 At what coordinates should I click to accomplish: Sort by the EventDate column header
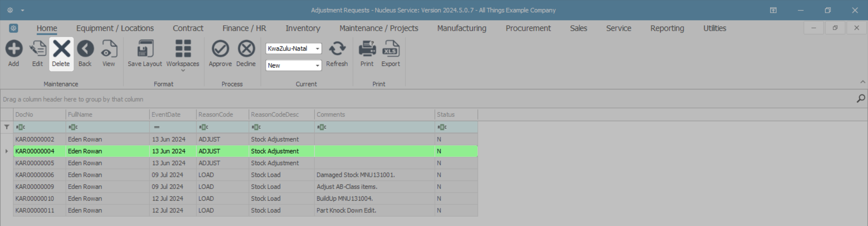[172, 115]
